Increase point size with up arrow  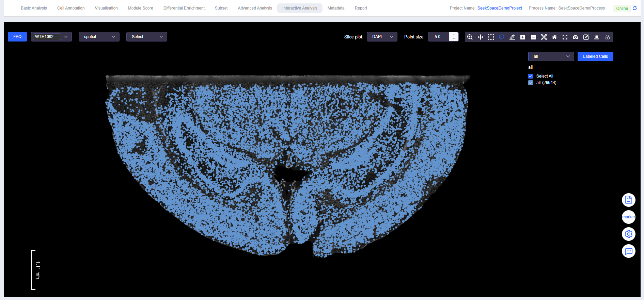[x=454, y=34]
